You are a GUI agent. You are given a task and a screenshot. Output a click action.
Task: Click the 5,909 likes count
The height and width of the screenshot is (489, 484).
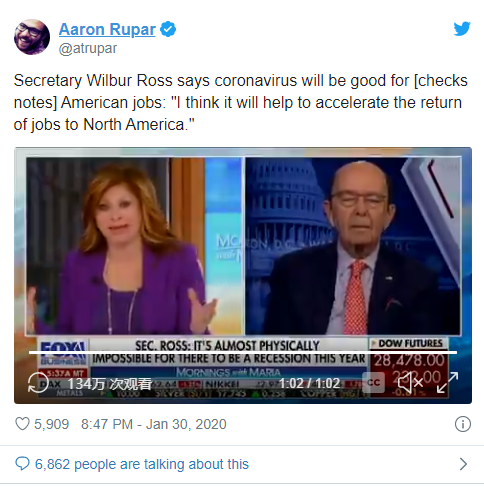(x=51, y=424)
